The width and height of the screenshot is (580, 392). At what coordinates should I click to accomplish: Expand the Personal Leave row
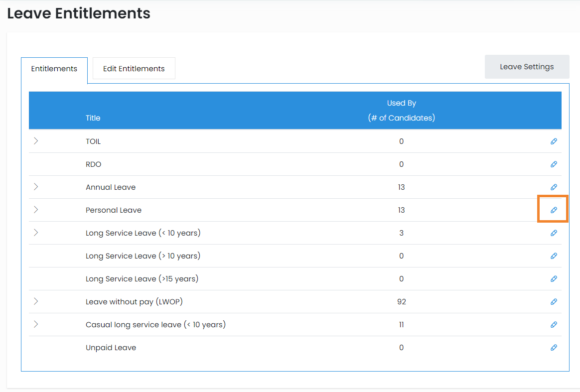click(x=36, y=210)
